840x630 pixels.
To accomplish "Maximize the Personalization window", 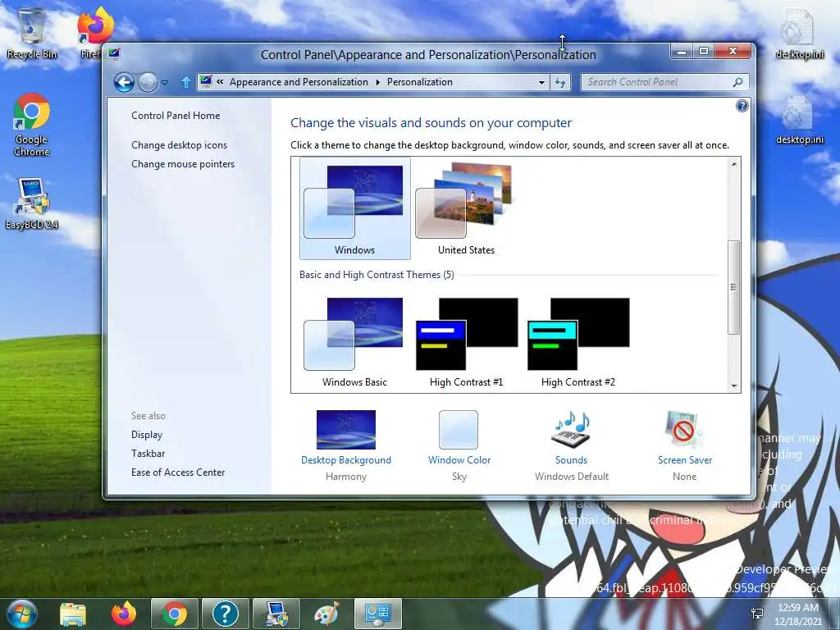I will (703, 52).
